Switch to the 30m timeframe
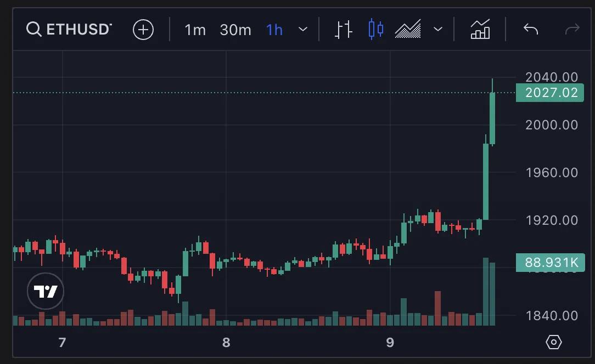 click(x=235, y=29)
